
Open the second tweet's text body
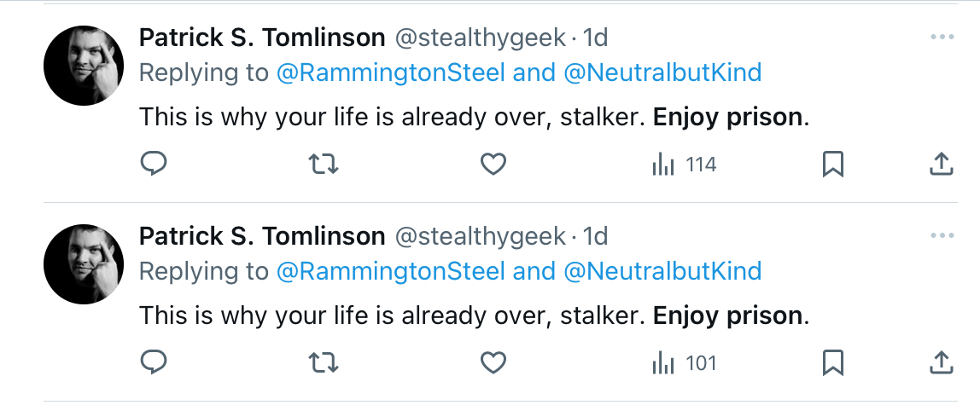click(x=474, y=315)
